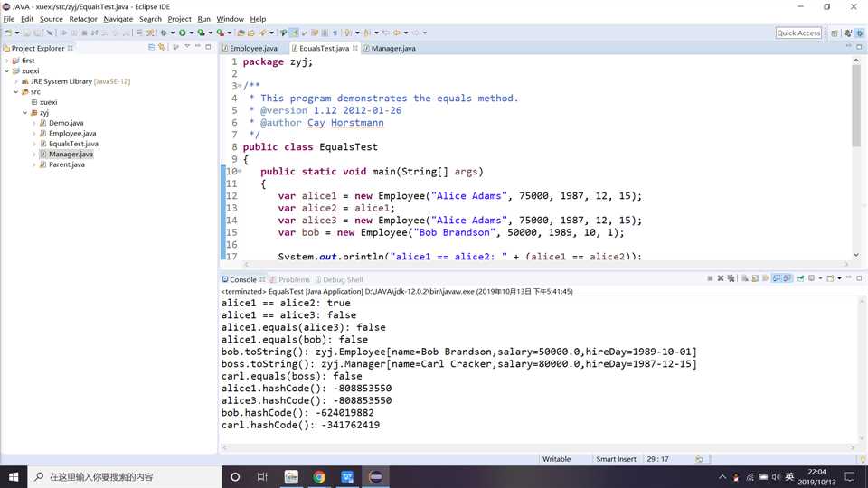Click the Debug bug icon in toolbar
Screen dimensions: 868x488
(164, 33)
